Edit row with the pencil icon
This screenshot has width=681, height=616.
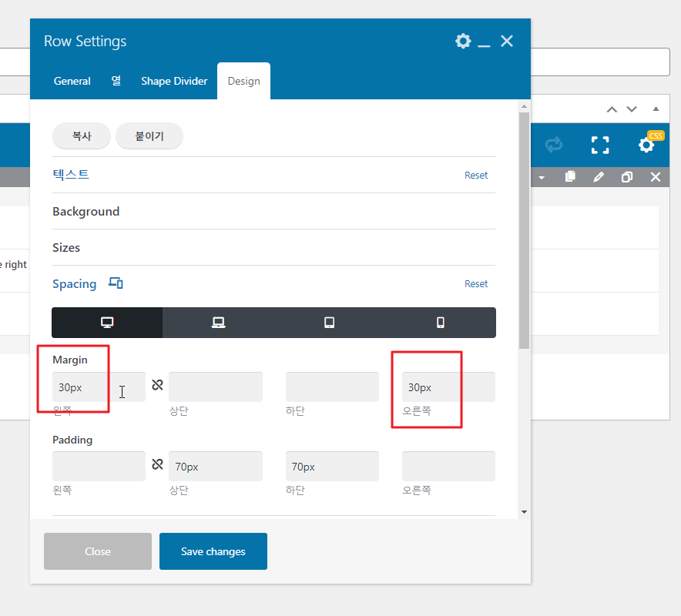599,176
